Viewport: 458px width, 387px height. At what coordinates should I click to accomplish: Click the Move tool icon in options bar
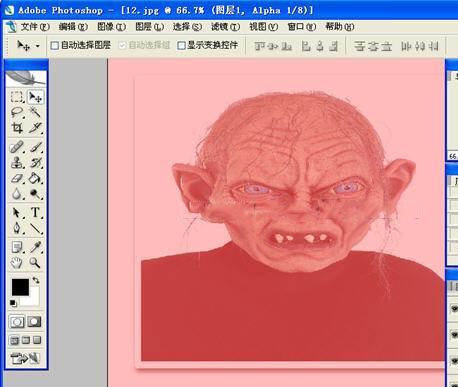click(23, 46)
